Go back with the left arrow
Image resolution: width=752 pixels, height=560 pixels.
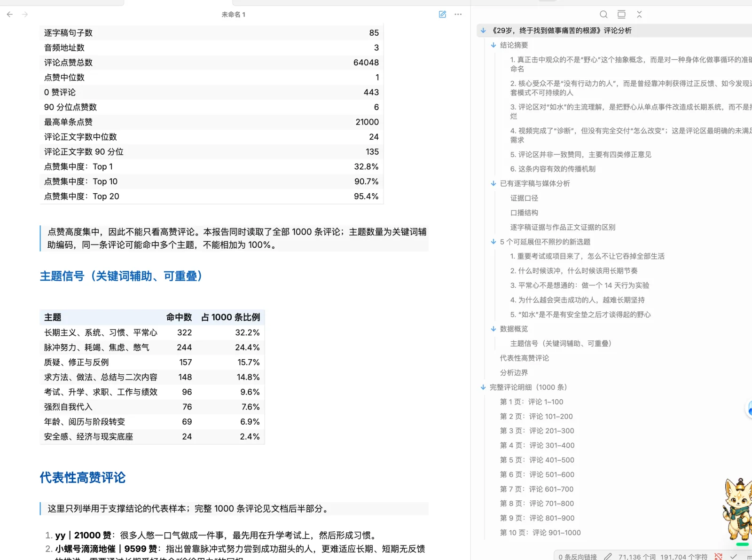(10, 14)
